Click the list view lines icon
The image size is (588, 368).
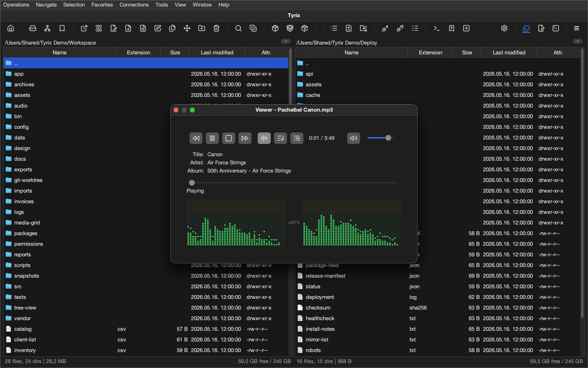click(334, 28)
